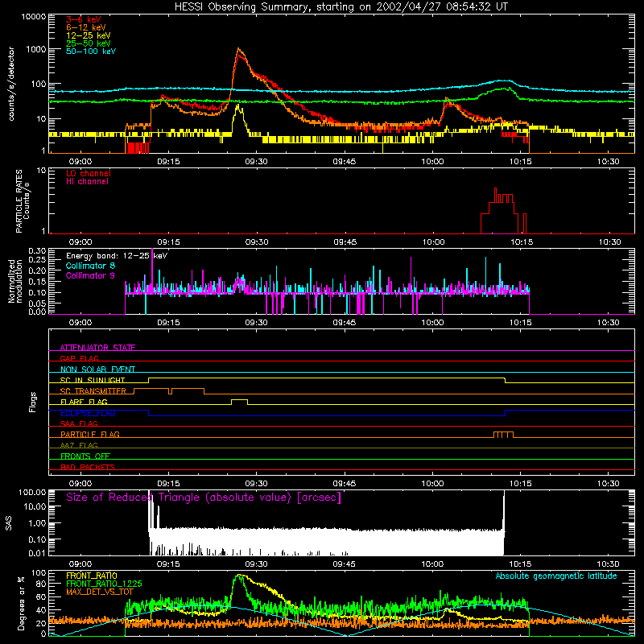The width and height of the screenshot is (644, 644).
Task: Click the 0.30 tick in the modulation panel
Action: coord(37,251)
